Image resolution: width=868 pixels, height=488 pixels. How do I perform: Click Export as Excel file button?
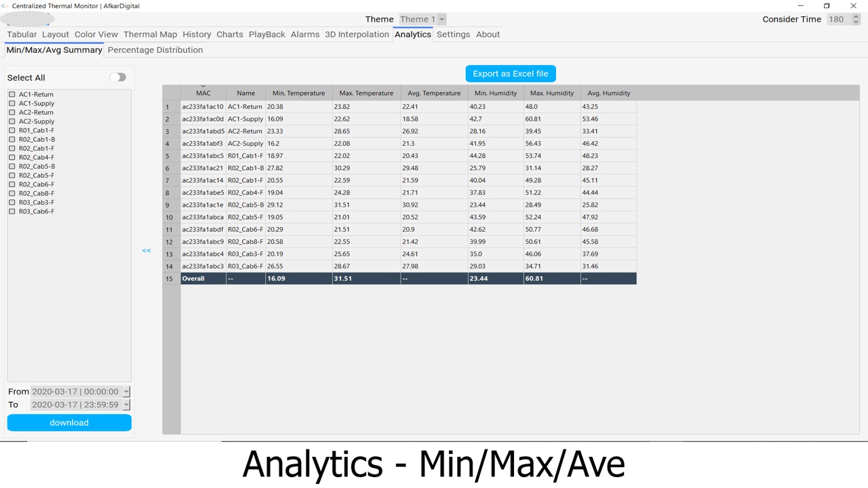point(511,74)
